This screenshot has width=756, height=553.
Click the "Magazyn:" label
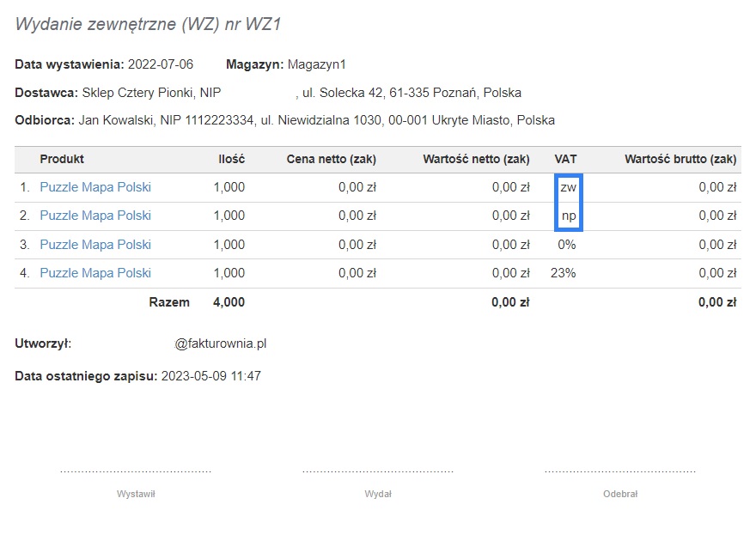[255, 64]
